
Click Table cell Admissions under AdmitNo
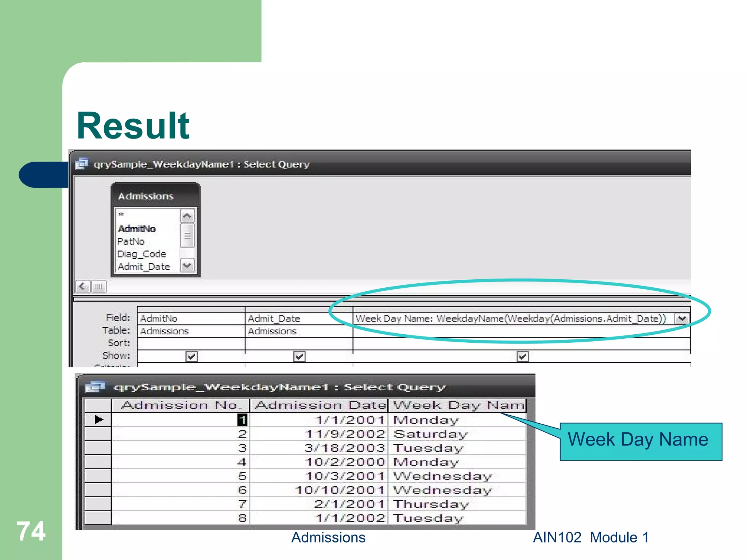[x=191, y=331]
